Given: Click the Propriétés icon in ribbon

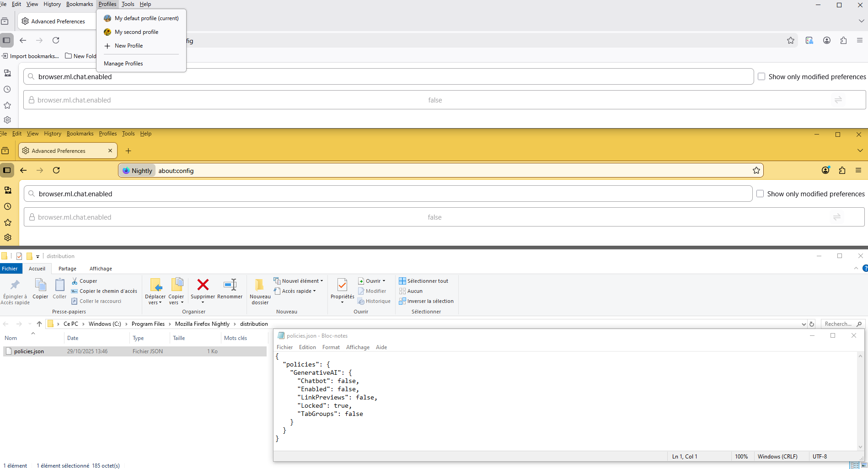Looking at the screenshot, I should 342,286.
